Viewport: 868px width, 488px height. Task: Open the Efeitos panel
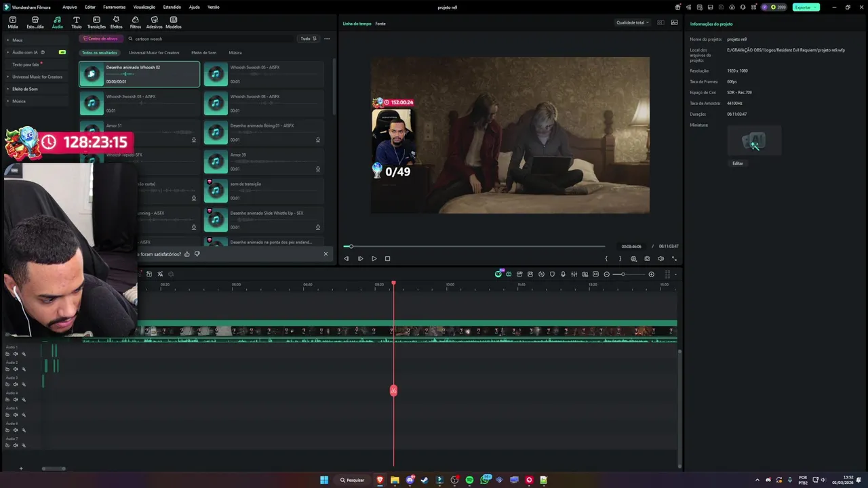[x=116, y=22]
